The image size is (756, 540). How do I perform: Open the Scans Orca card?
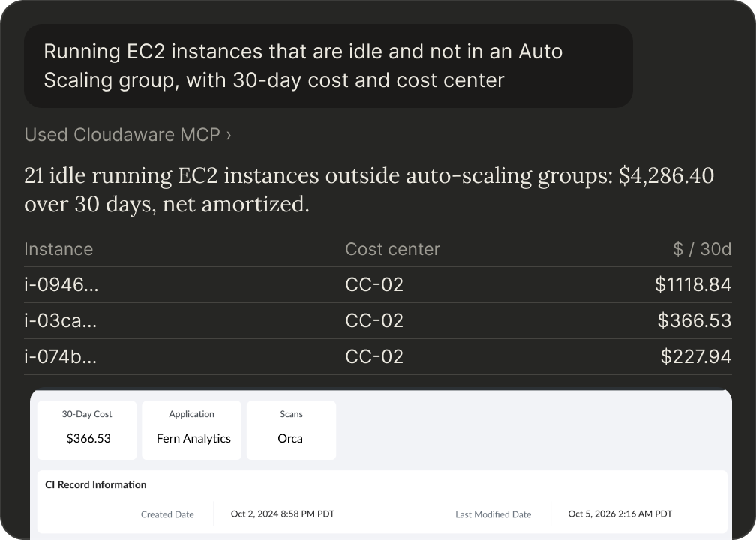coord(291,430)
